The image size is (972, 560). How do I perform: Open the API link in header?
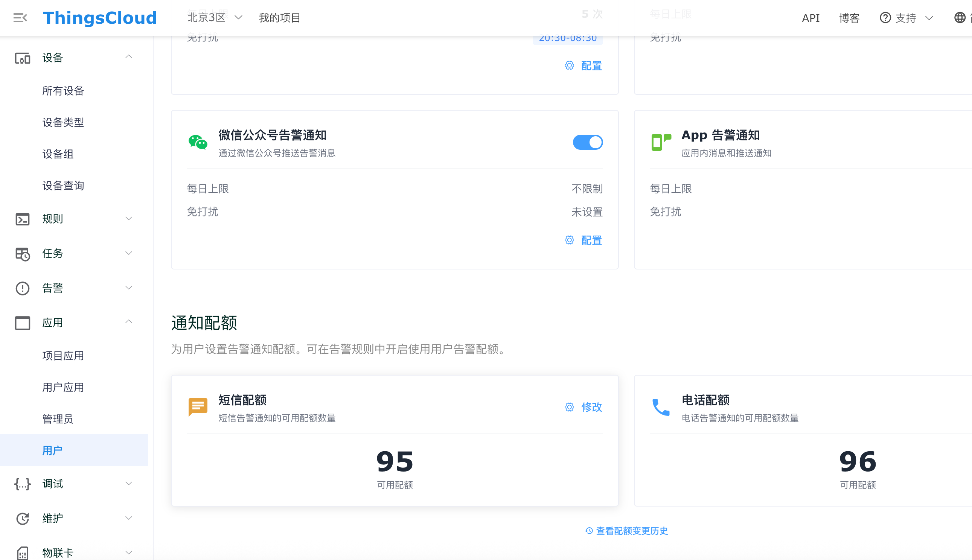pyautogui.click(x=811, y=18)
